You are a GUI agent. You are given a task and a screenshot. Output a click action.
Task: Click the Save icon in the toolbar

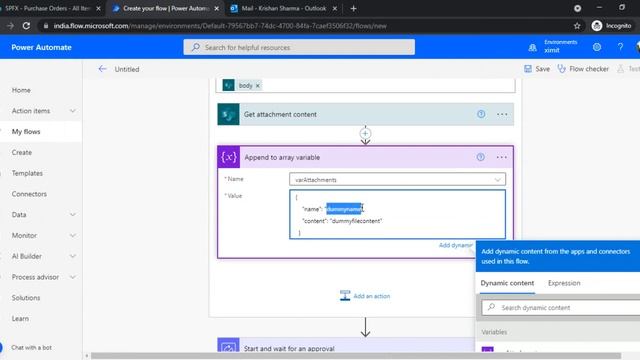528,69
